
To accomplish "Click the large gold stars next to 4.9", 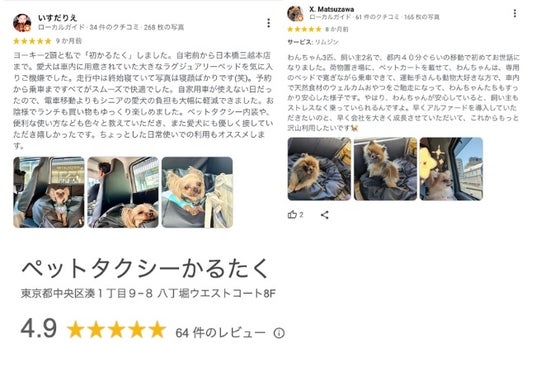I will pos(116,330).
